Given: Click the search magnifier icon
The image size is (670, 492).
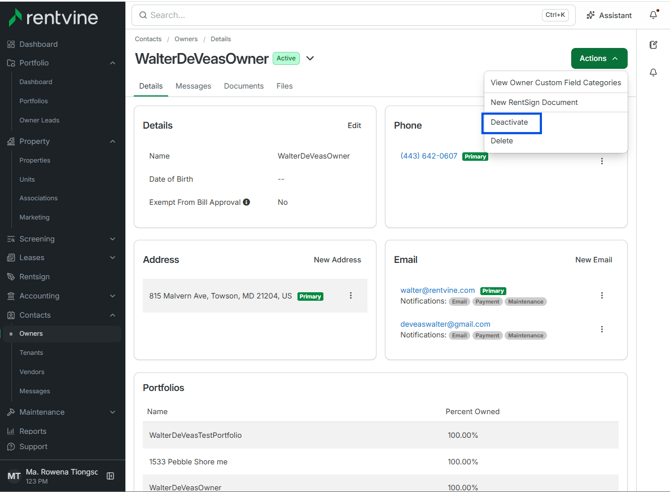Looking at the screenshot, I should [x=143, y=15].
